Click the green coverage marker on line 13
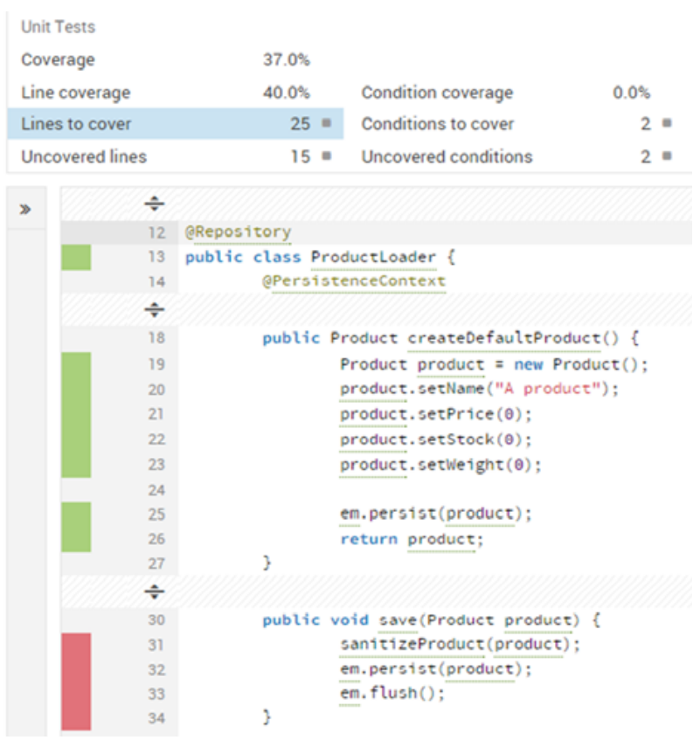Image resolution: width=700 pixels, height=740 pixels. [76, 257]
